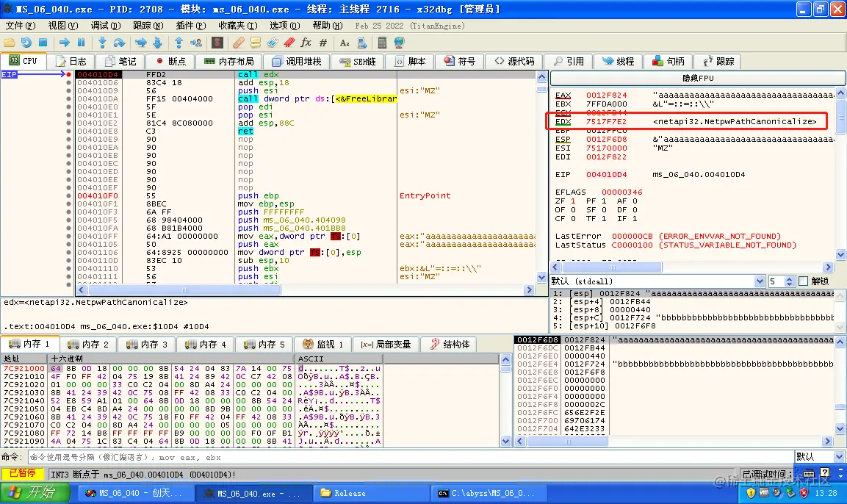The image size is (847, 504).
Task: Open the 选项 menu
Action: coord(285,26)
